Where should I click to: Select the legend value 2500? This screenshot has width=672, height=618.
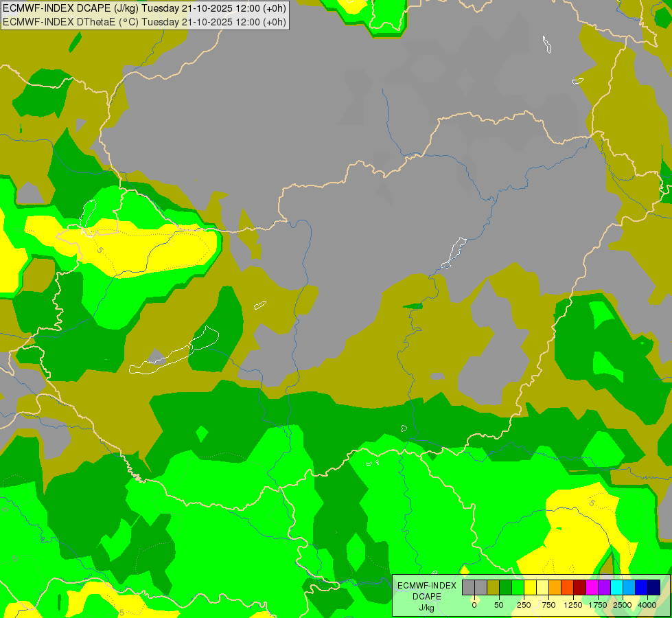click(x=623, y=605)
